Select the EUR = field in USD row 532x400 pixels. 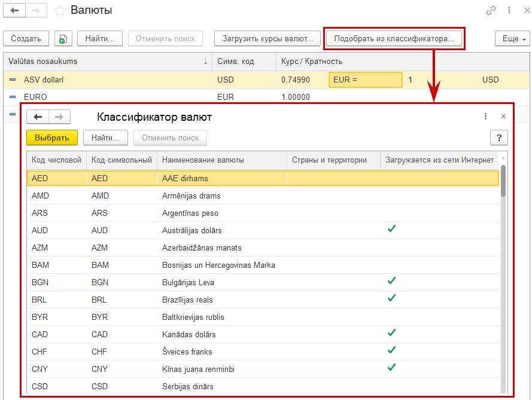point(365,80)
